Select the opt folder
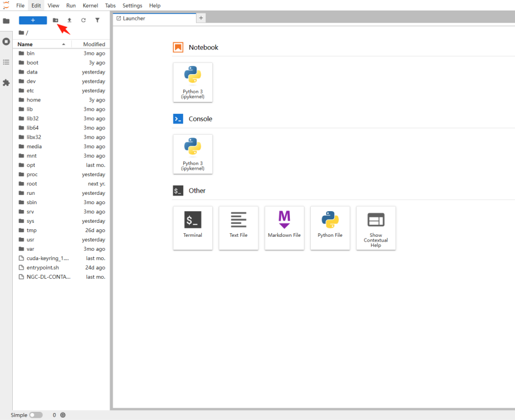 coord(61,165)
